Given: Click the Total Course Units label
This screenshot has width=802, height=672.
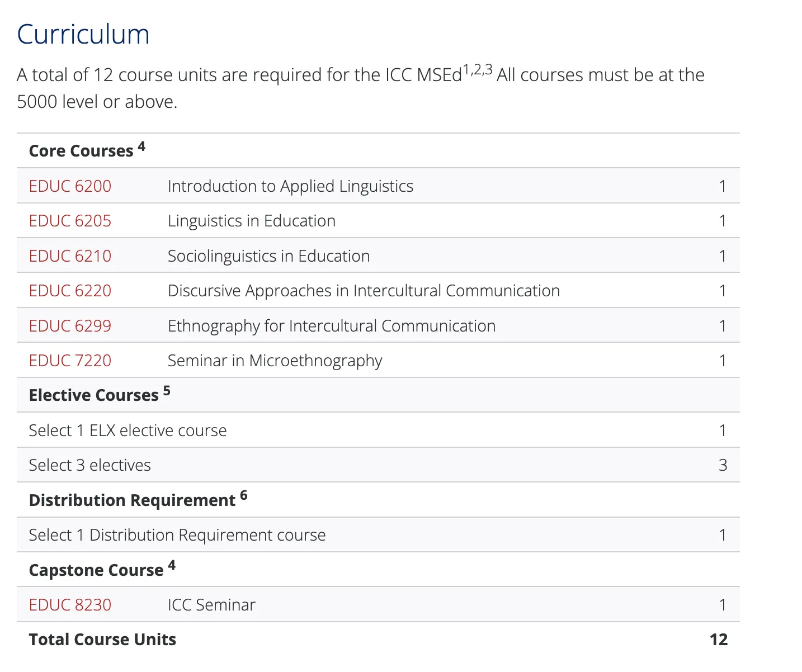Looking at the screenshot, I should [x=102, y=640].
